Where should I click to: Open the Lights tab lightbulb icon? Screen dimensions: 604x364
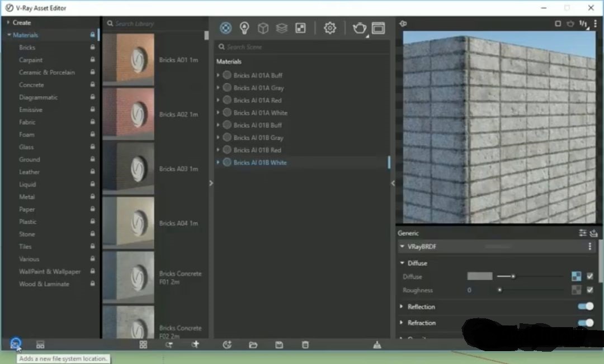(244, 28)
